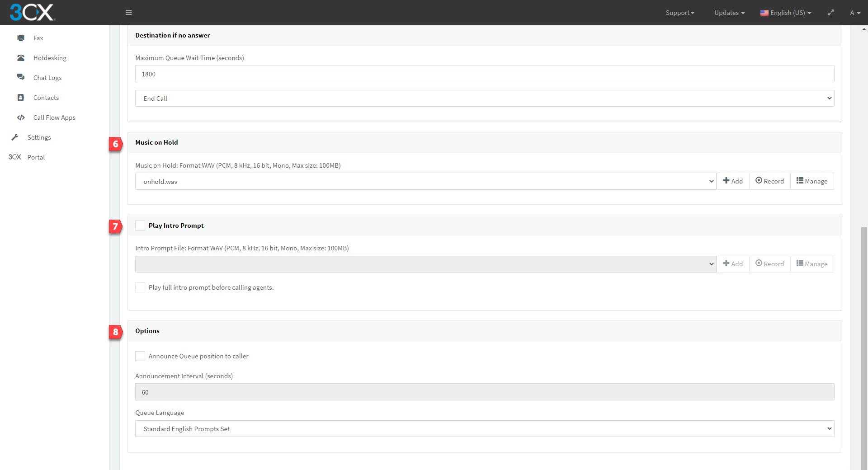Enable the Play Intro Prompt checkbox

(140, 226)
